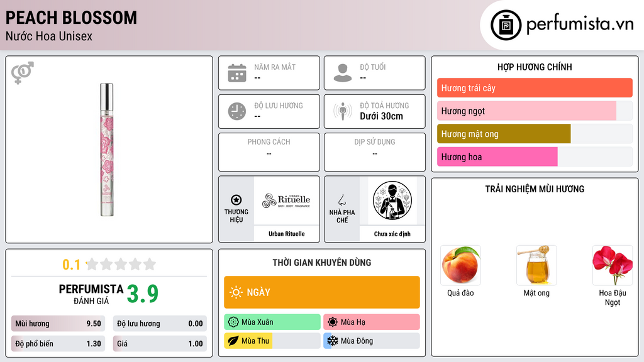644x362 pixels.
Task: Click the Perfumista Đánh giá label
Action: point(91,294)
